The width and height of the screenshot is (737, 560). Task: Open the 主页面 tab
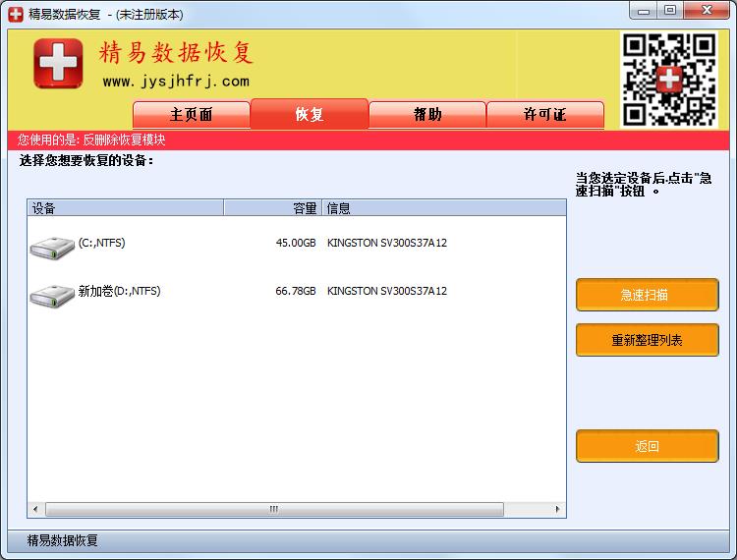[192, 114]
